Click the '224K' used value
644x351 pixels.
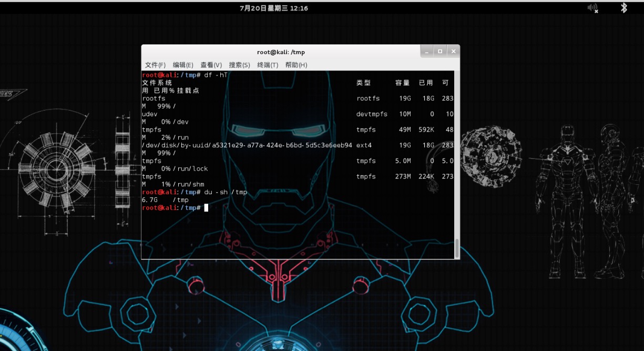click(x=426, y=177)
